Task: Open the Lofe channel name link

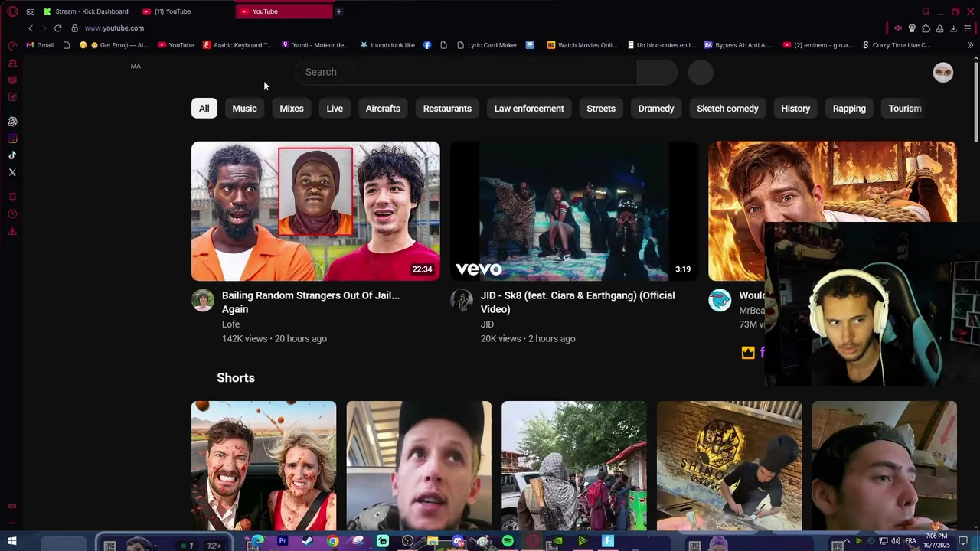Action: pyautogui.click(x=231, y=324)
